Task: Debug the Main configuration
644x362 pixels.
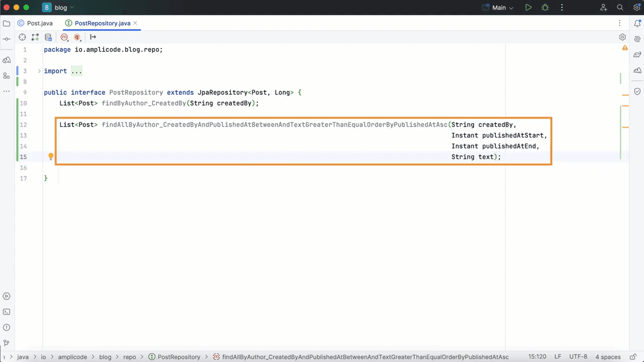Action: tap(545, 7)
